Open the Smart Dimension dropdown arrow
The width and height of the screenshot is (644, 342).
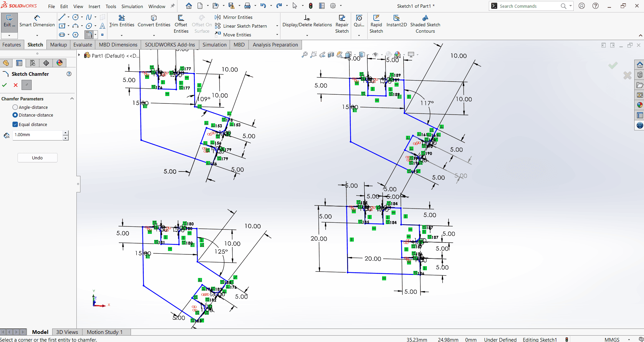pyautogui.click(x=37, y=35)
